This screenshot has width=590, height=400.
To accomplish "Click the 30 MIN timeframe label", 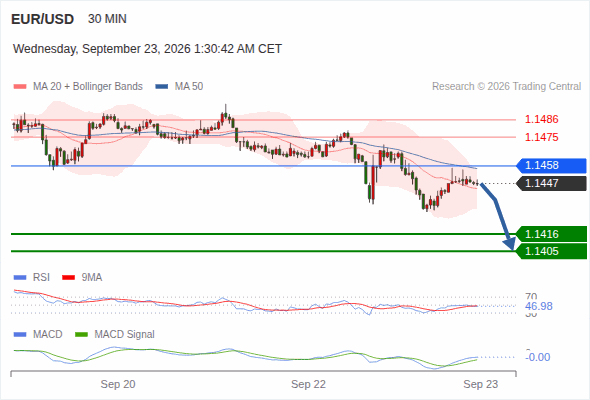I will tap(107, 19).
